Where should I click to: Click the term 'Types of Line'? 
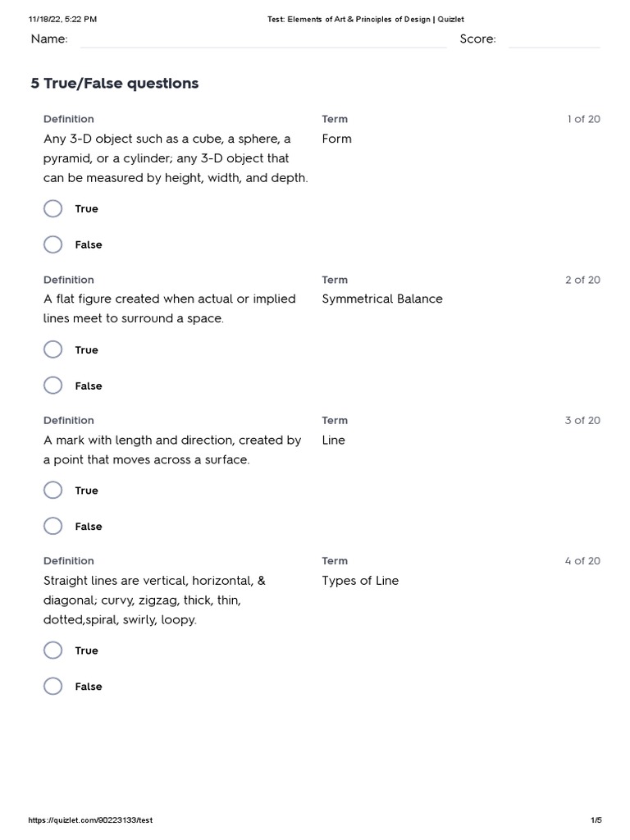coord(360,581)
